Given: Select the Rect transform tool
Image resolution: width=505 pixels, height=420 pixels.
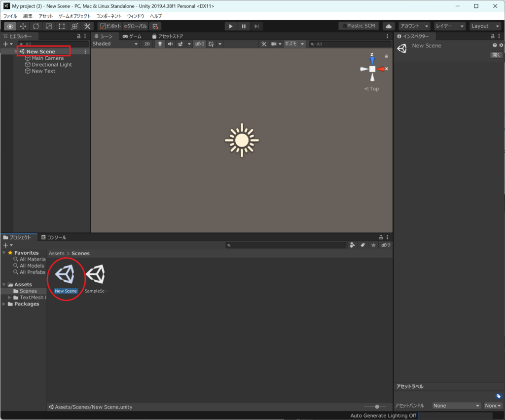Looking at the screenshot, I should click(x=62, y=26).
